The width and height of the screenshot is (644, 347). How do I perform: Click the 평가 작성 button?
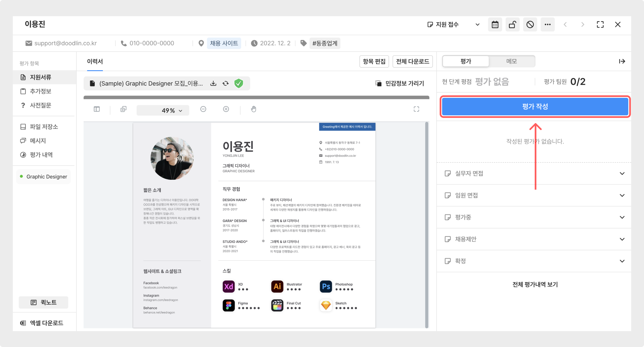pyautogui.click(x=535, y=106)
